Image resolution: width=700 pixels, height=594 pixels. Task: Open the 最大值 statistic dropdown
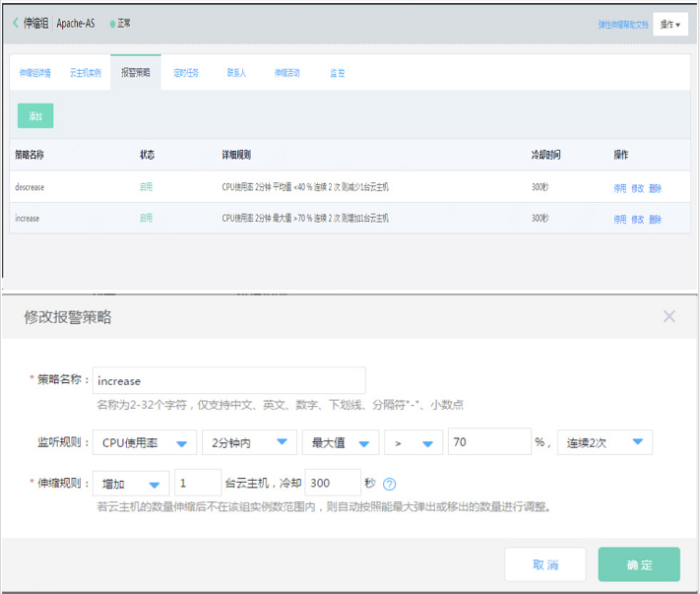[341, 442]
